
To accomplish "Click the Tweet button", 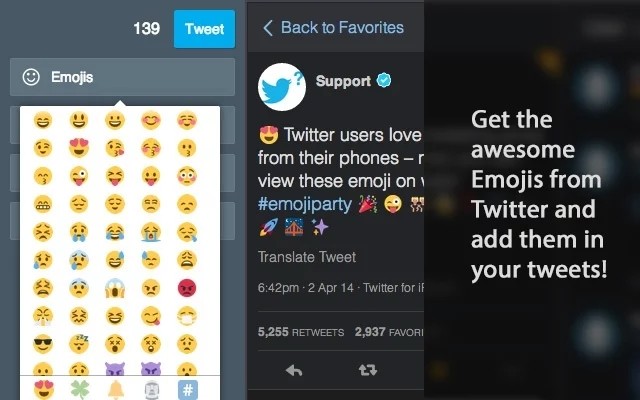I will (204, 29).
